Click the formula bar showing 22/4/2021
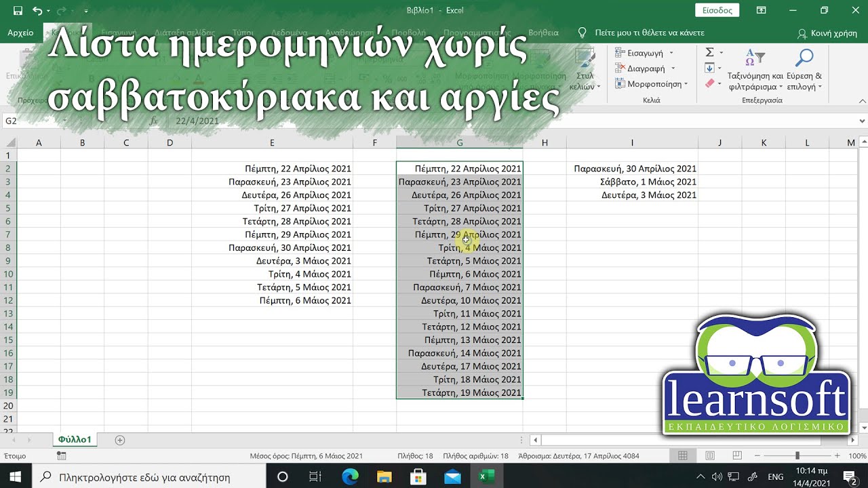This screenshot has width=868, height=488. 509,121
